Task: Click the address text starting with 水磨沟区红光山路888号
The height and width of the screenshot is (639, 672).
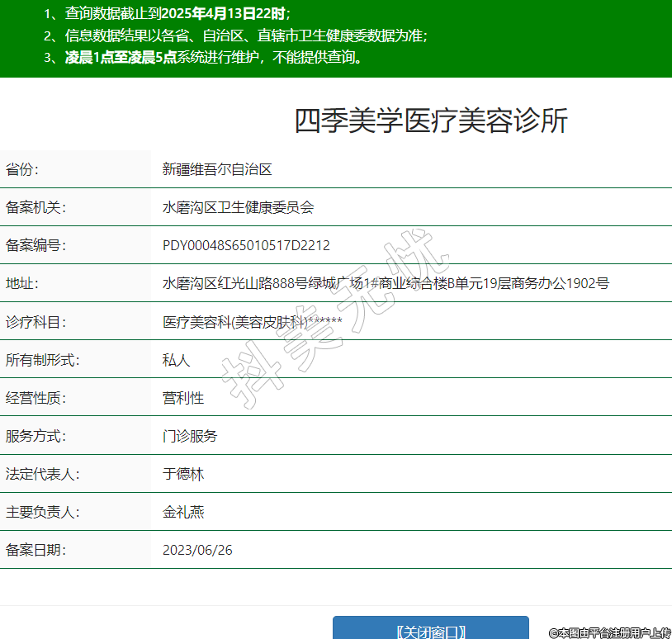Action: tap(386, 284)
